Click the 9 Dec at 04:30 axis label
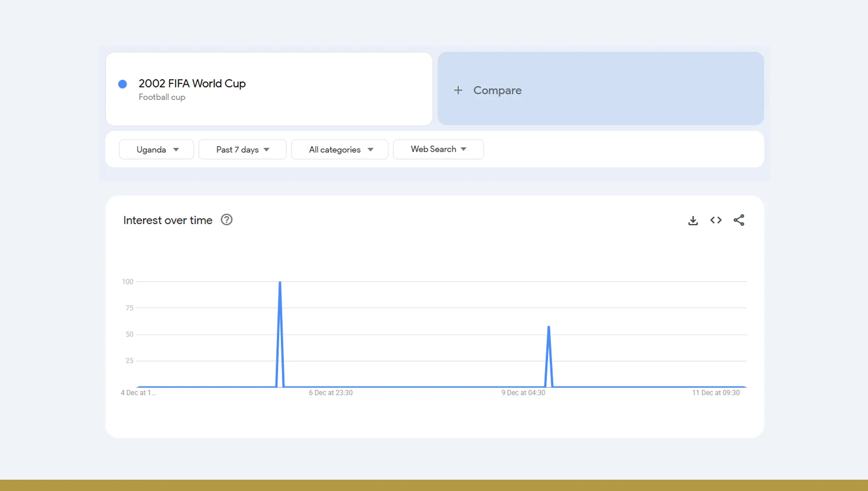 [x=523, y=393]
